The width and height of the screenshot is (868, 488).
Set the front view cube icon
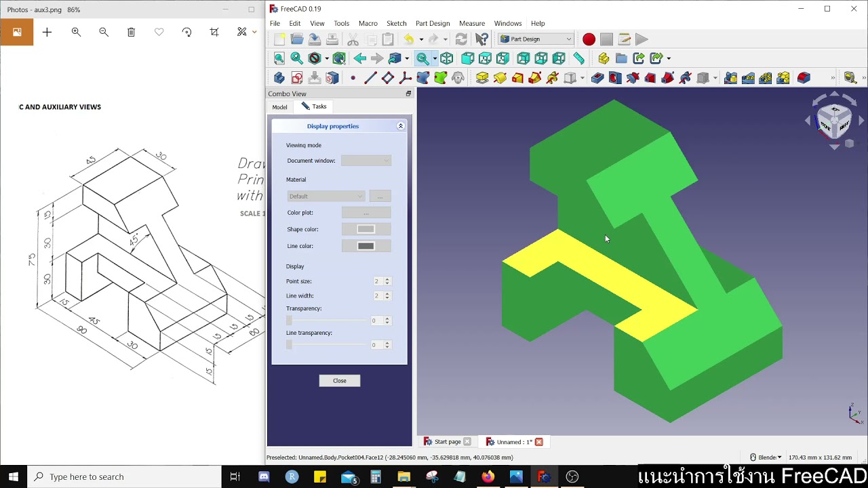pos(468,58)
